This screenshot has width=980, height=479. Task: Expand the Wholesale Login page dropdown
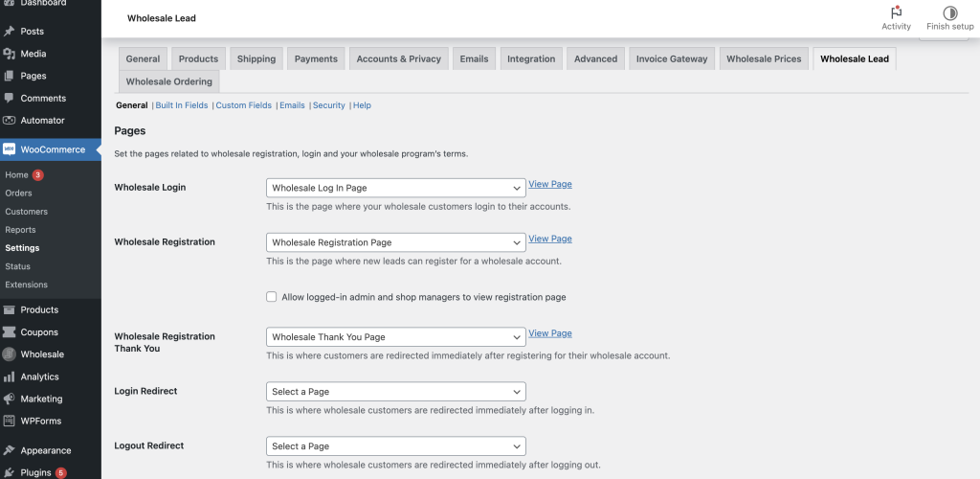coord(395,188)
